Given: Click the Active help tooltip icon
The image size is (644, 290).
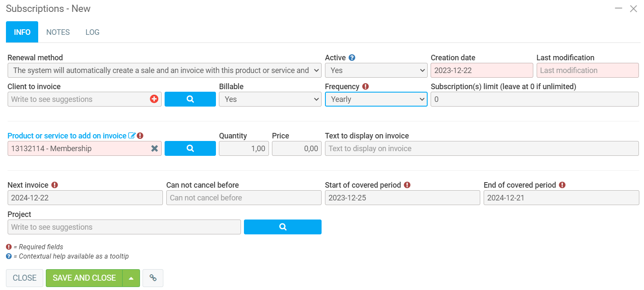Looking at the screenshot, I should click(352, 58).
